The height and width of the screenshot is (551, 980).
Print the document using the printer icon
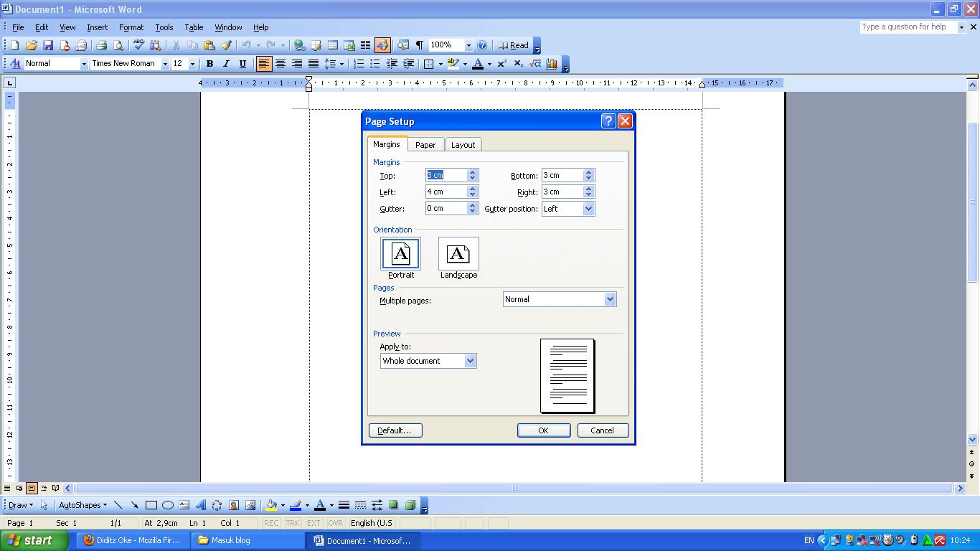[101, 45]
